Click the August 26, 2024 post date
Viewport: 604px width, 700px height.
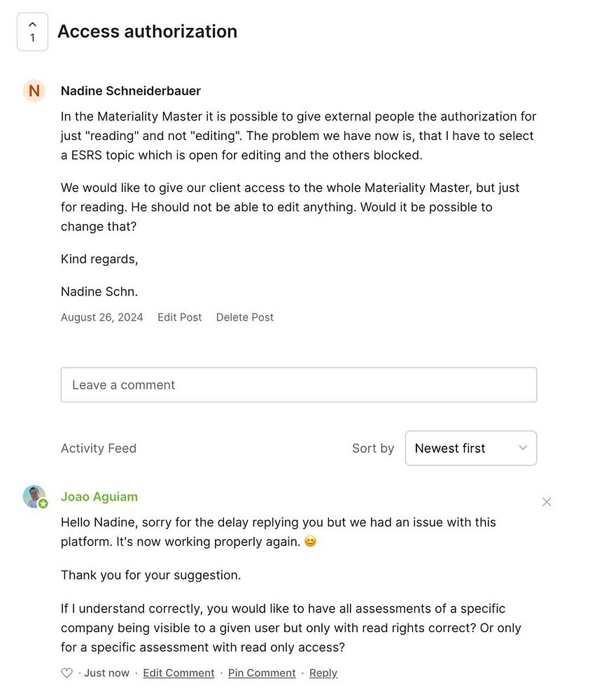tap(102, 317)
